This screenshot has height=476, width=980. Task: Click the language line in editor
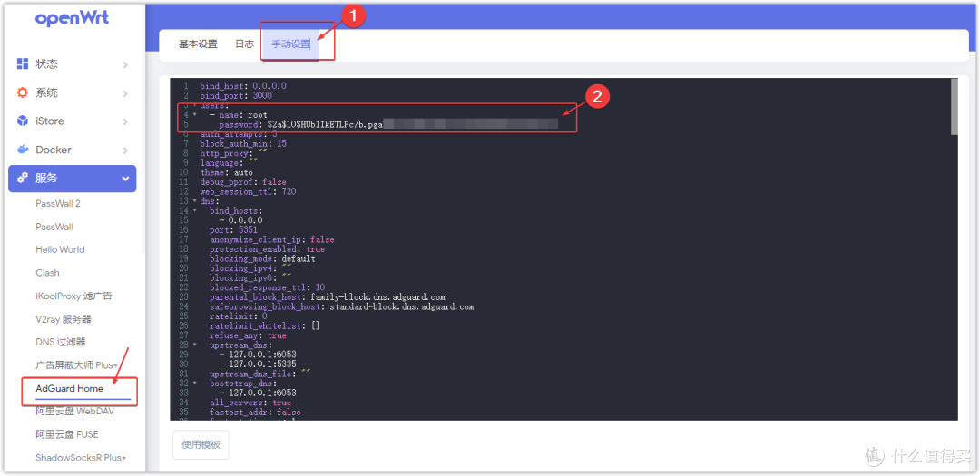click(x=229, y=163)
